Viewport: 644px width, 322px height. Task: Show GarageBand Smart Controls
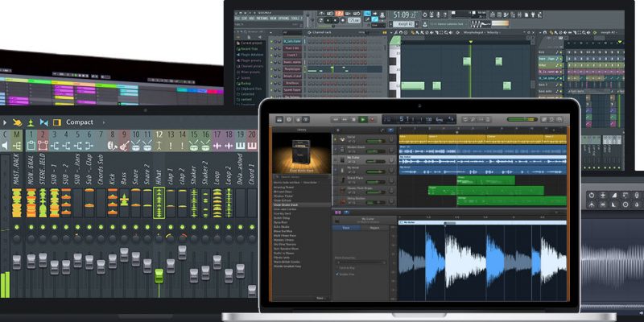(x=299, y=119)
